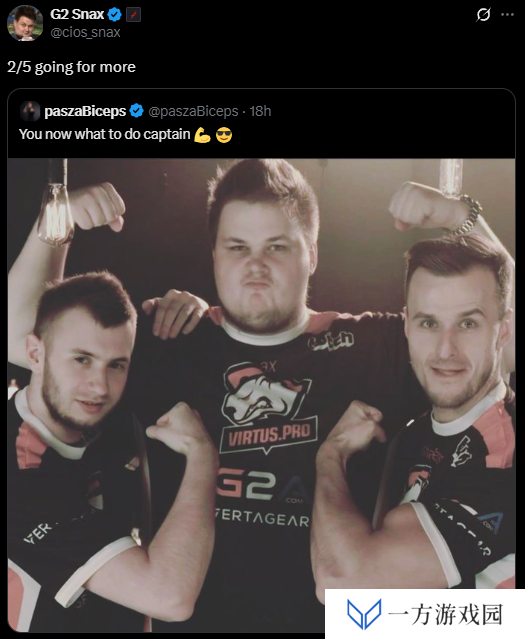Image resolution: width=525 pixels, height=639 pixels.
Task: Click the "2/5 going for more" tweet text
Action: coord(71,67)
